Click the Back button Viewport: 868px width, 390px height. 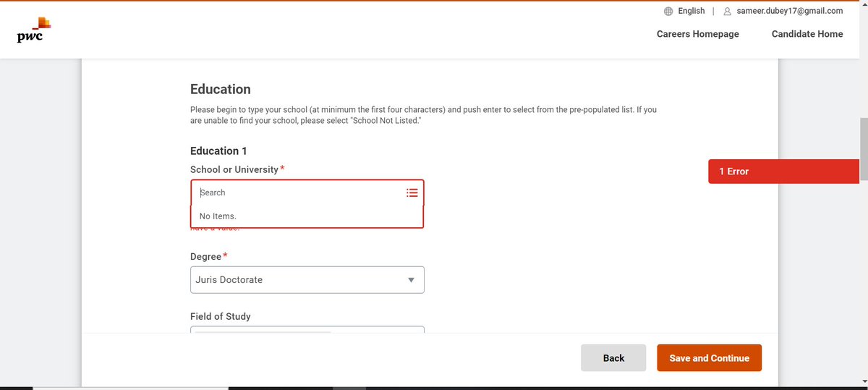[613, 357]
